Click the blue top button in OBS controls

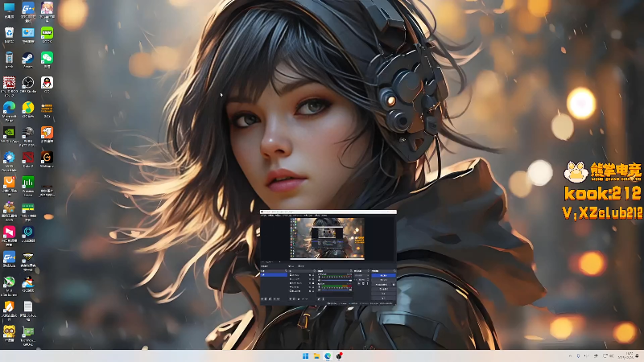(x=383, y=275)
